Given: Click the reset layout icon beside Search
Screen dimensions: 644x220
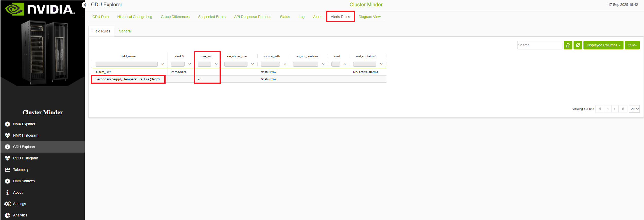Looking at the screenshot, I should pyautogui.click(x=568, y=45).
